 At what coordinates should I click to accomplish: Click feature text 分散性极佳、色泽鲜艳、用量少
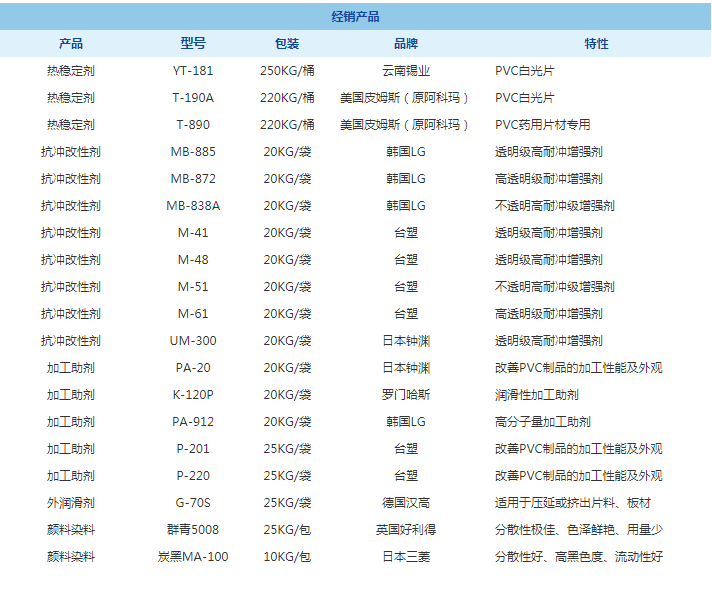click(x=579, y=530)
